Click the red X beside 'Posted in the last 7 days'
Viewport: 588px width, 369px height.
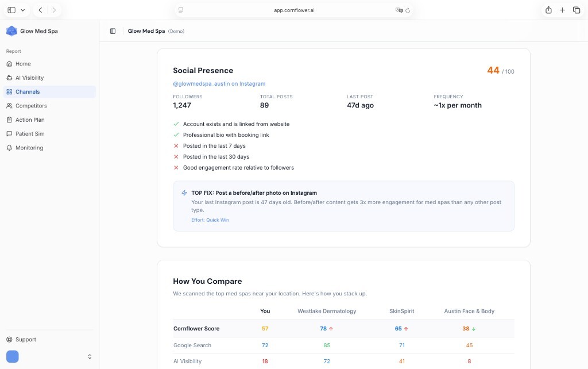coord(176,145)
